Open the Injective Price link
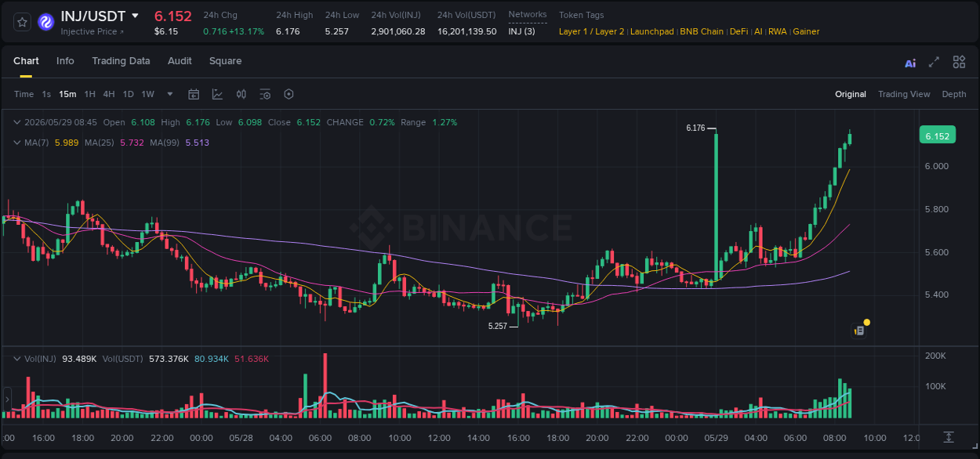The width and height of the screenshot is (980, 459). click(x=92, y=31)
